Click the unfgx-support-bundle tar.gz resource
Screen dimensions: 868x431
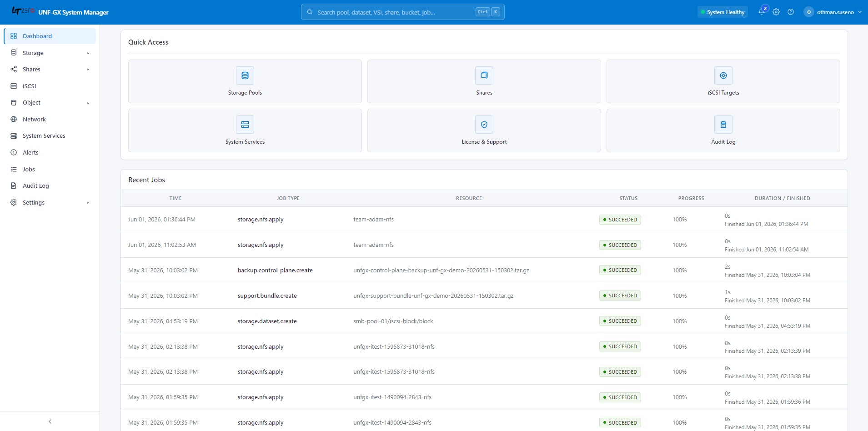pos(433,296)
